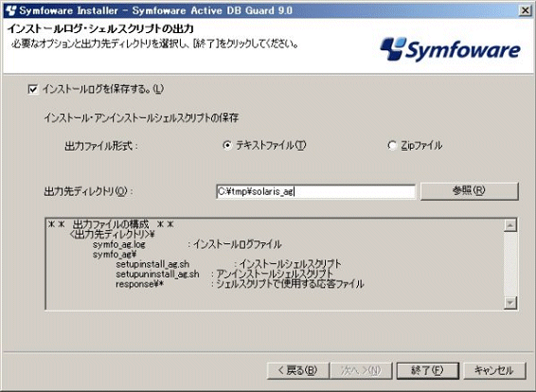Image resolution: width=536 pixels, height=392 pixels.
Task: Select the テキストファイル radio button
Action: pos(226,146)
